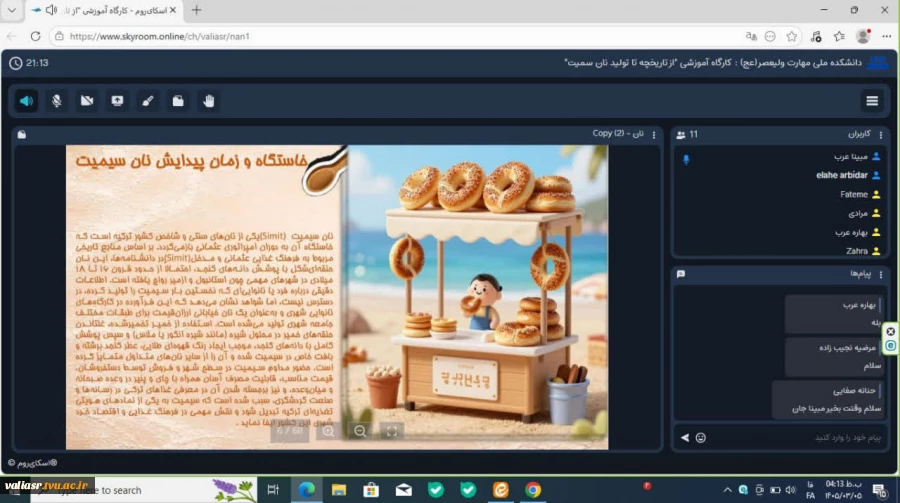The image size is (900, 503).
Task: Open browser profile avatar
Action: point(863,36)
